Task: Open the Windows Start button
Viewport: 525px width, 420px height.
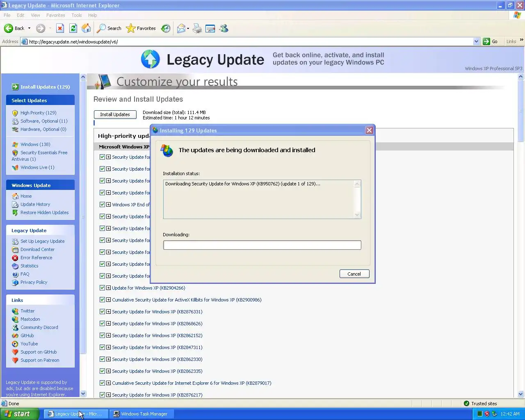Action: pos(20,414)
